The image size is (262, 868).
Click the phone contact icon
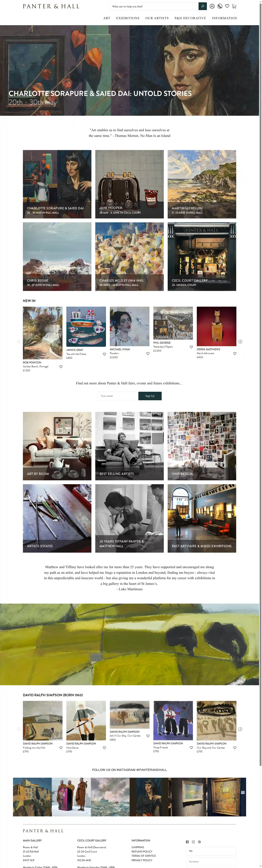pos(220,6)
